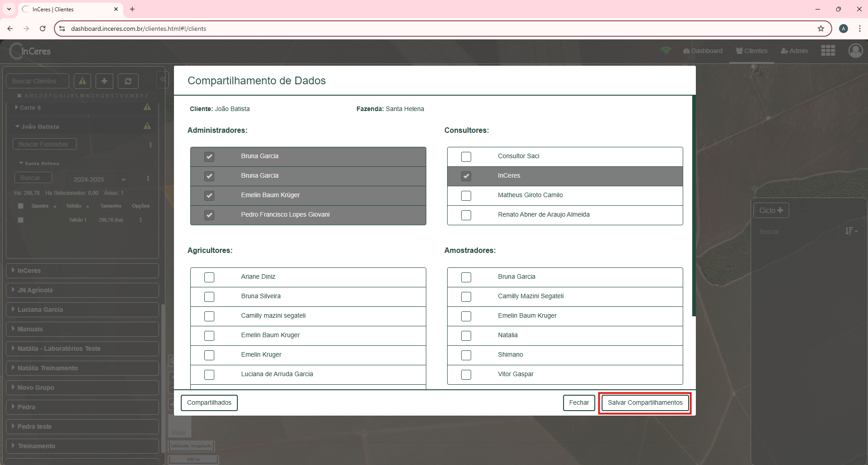Image resolution: width=868 pixels, height=465 pixels.
Task: Uncheck Emelin Baum Krüger administrator
Action: point(209,196)
